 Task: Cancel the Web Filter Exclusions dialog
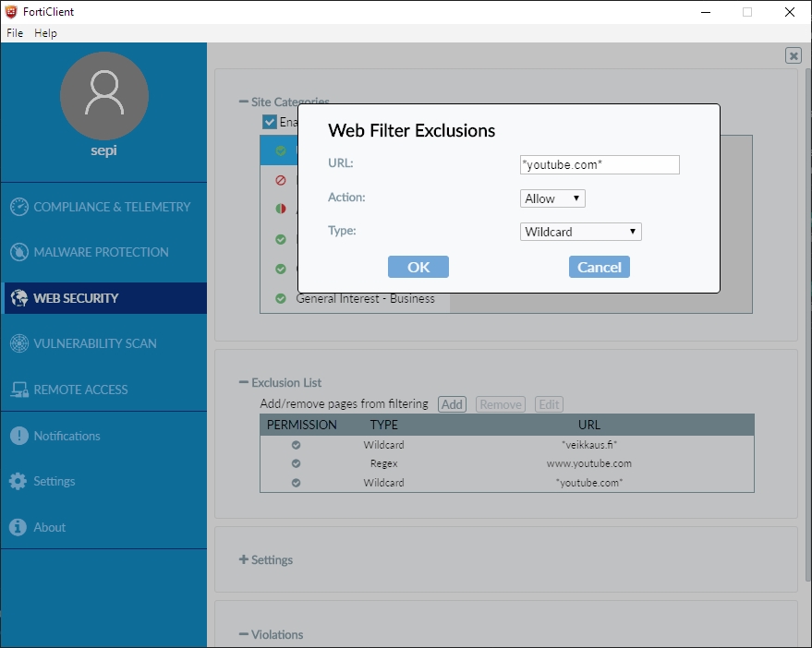[600, 267]
